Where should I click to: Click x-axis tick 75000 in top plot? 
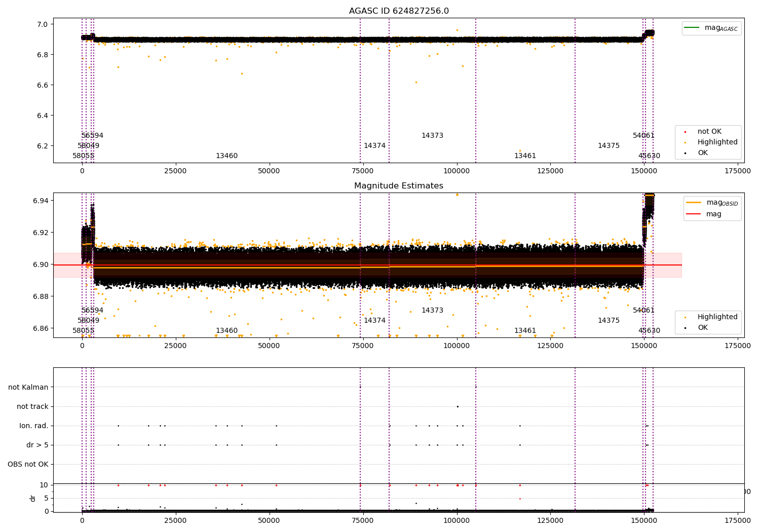point(363,171)
